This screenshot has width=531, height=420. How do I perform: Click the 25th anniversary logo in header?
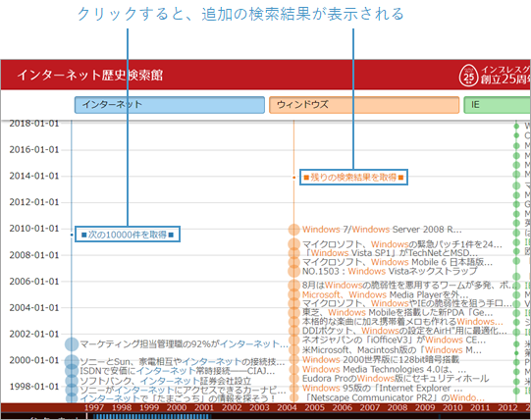468,76
